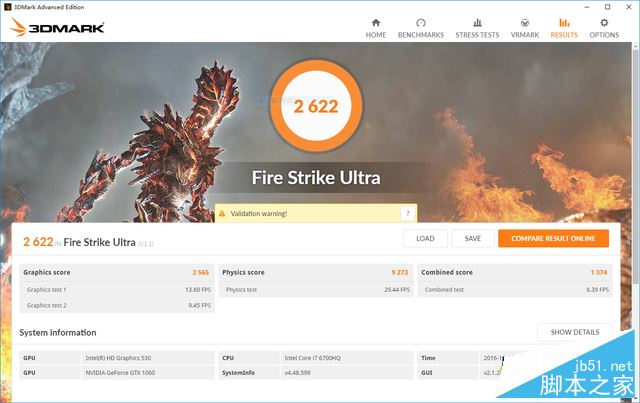This screenshot has width=640, height=403.
Task: Click COMPARE RESULT ONLINE button
Action: pos(553,238)
